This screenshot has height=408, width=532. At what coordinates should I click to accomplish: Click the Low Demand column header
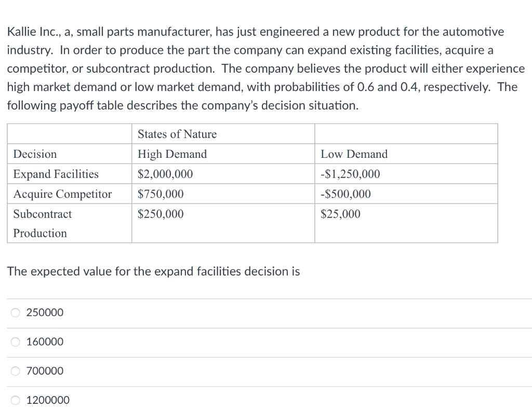tap(355, 154)
